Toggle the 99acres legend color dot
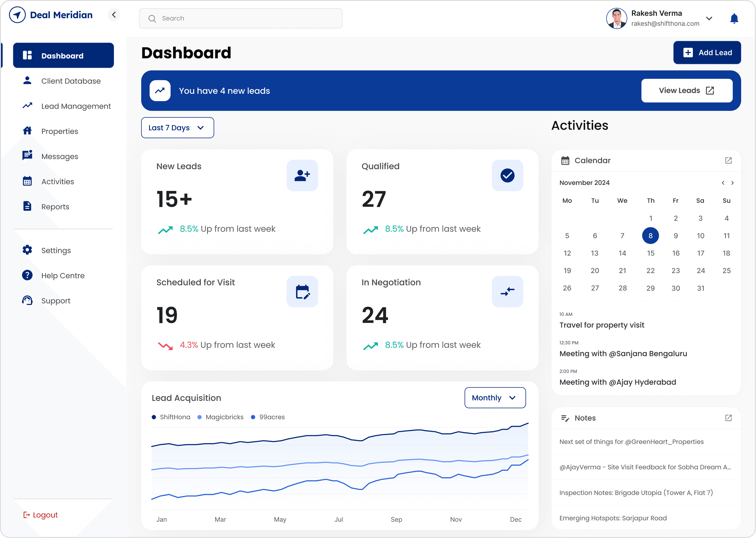This screenshot has width=756, height=538. (x=253, y=417)
